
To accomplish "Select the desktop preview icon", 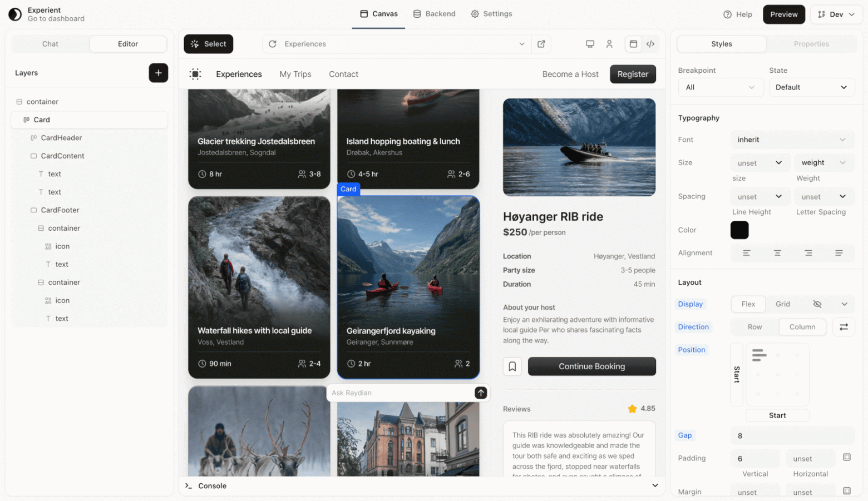I will [x=590, y=43].
